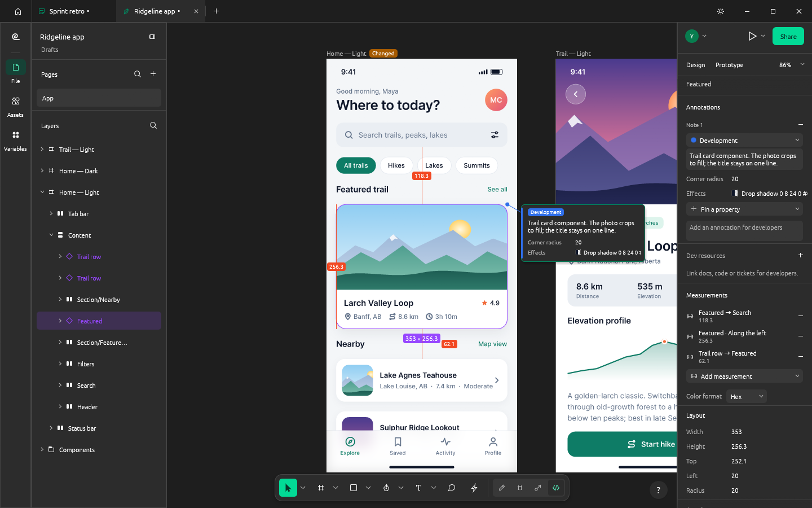
Task: Select the App page
Action: [99, 98]
